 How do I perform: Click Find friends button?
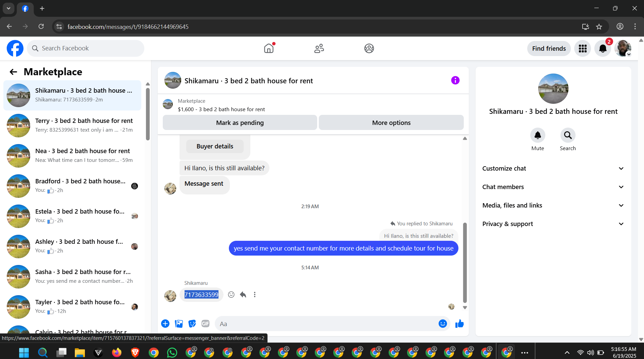pos(549,49)
